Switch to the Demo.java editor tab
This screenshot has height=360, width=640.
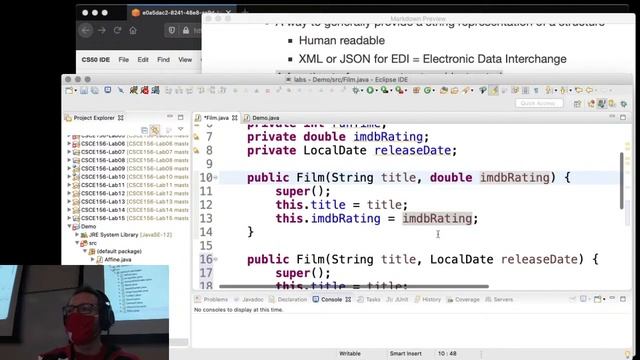coord(265,118)
